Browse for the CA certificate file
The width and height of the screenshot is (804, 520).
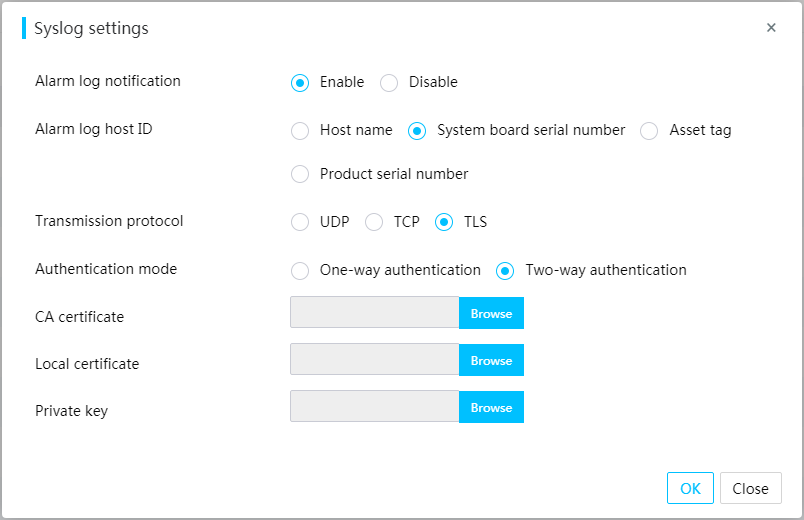pos(491,313)
